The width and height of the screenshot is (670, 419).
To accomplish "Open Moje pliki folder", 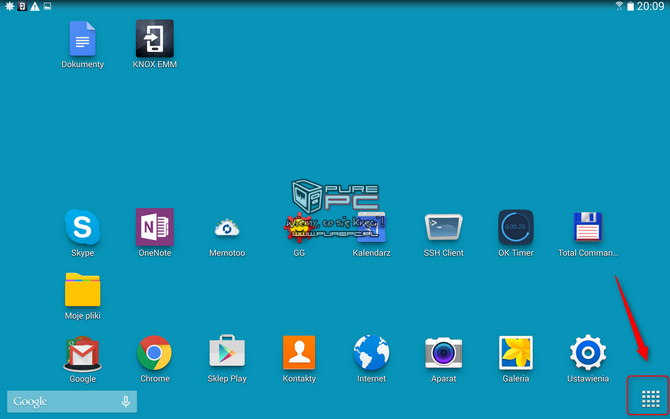I will tap(82, 290).
